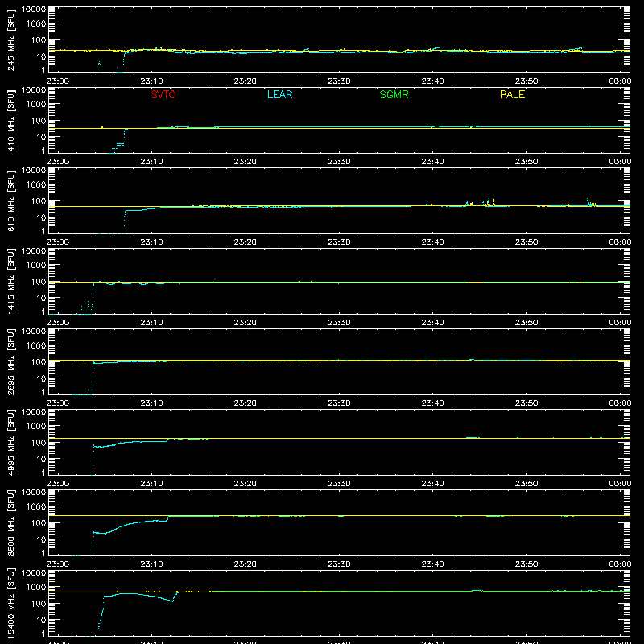Click the cyan LEAR legend label
The height and width of the screenshot is (644, 644).
coord(279,94)
